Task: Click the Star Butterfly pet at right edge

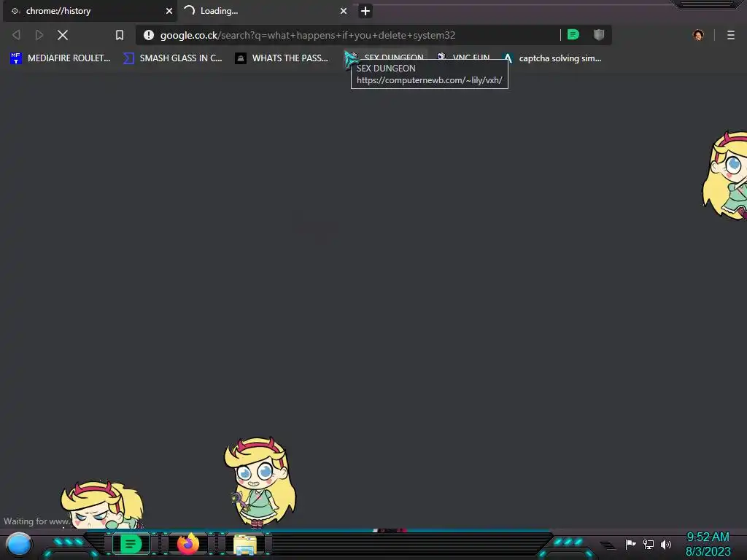Action: [725, 175]
